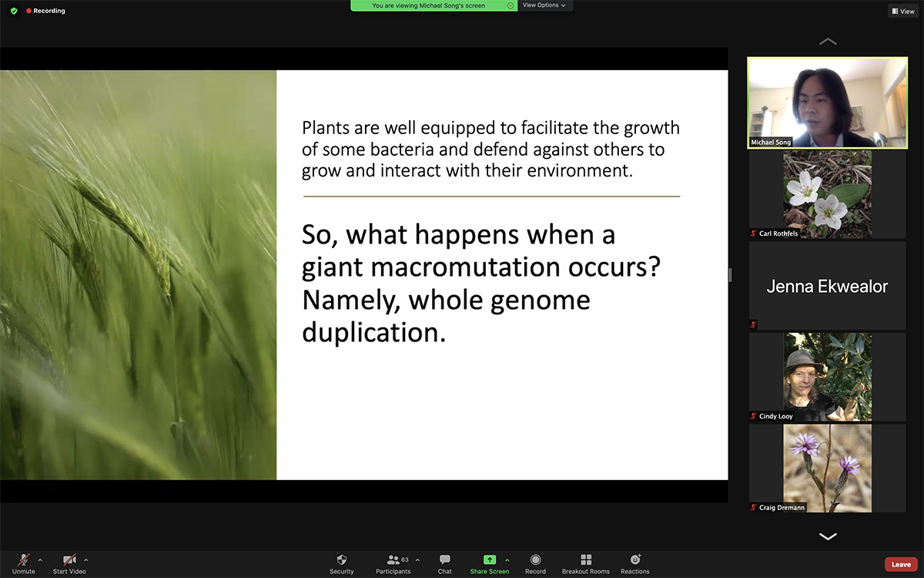
Task: Click the View button at top right
Action: coord(903,11)
